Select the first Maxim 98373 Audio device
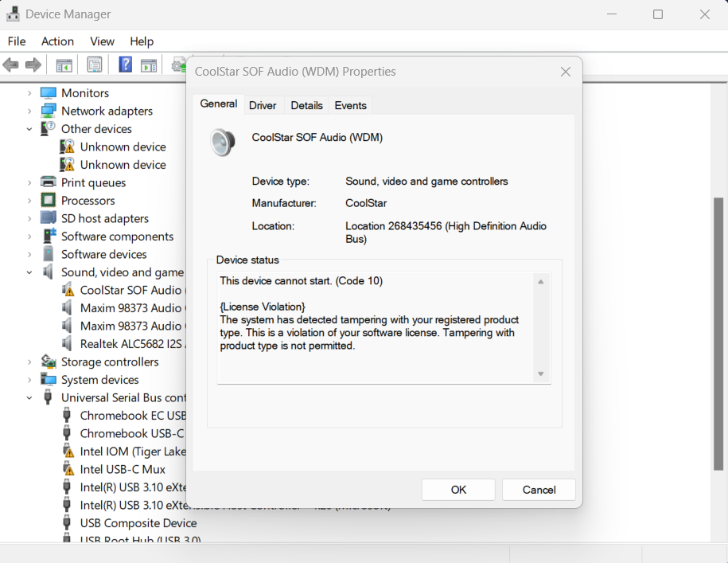This screenshot has height=563, width=728. (x=124, y=308)
